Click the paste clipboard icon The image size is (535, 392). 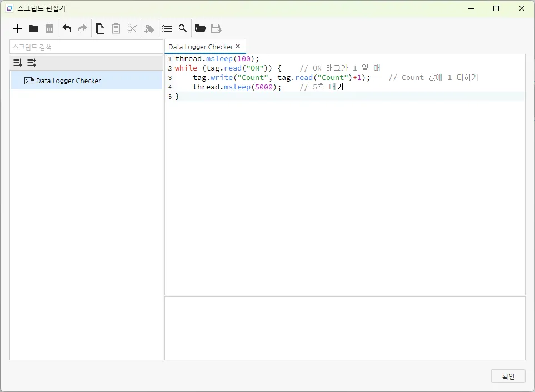pos(116,28)
